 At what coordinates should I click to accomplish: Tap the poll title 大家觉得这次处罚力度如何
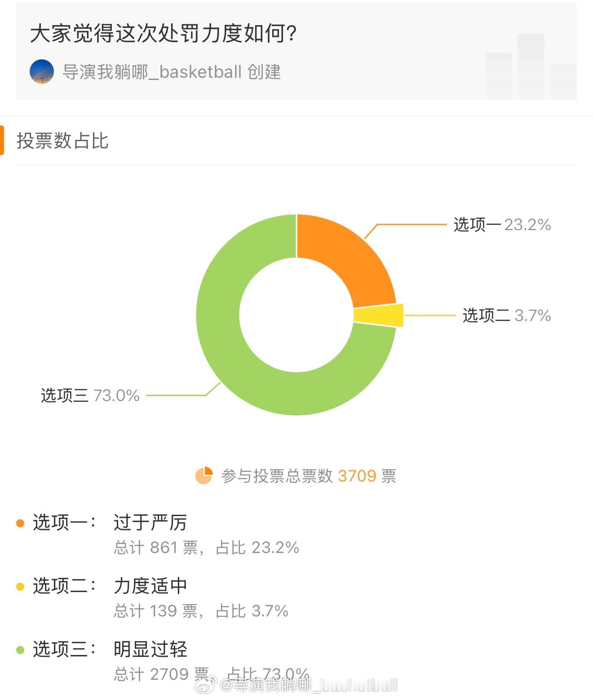tap(164, 33)
